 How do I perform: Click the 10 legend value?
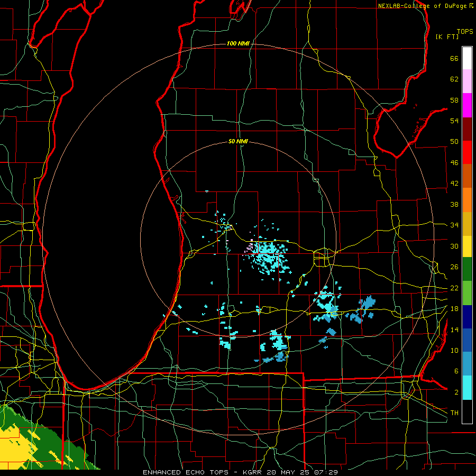coord(454,350)
